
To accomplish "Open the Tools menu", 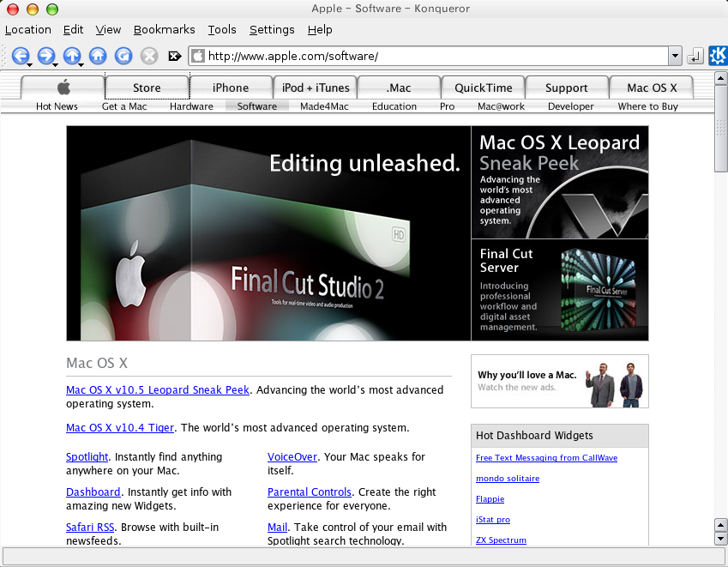I will click(x=222, y=30).
